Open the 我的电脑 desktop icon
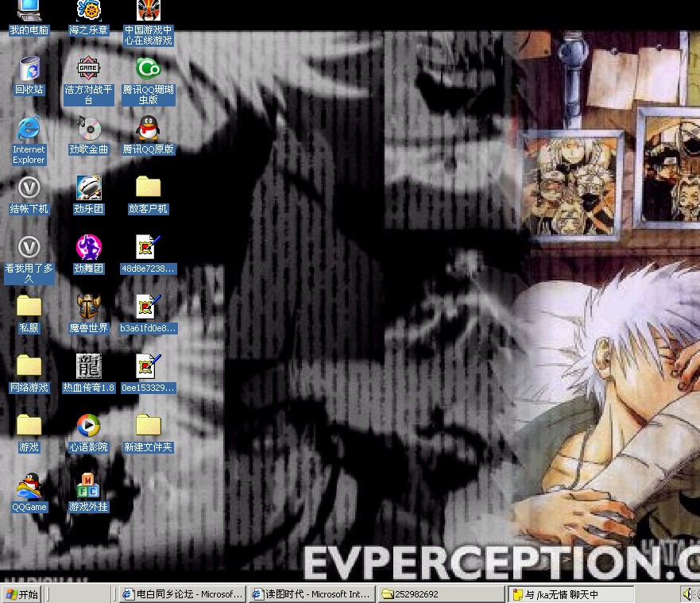Screen dimensions: 700x603 pos(29,12)
